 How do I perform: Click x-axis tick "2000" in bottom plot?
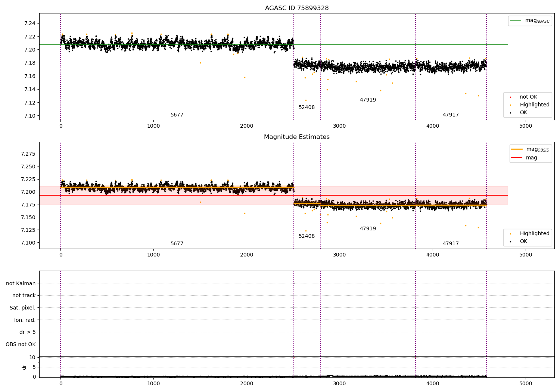(247, 384)
